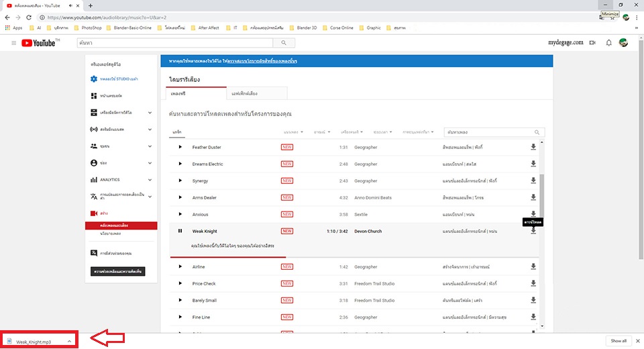Select the Audio Library sidebar item
Screen dimensions: 644x349
tap(121, 226)
